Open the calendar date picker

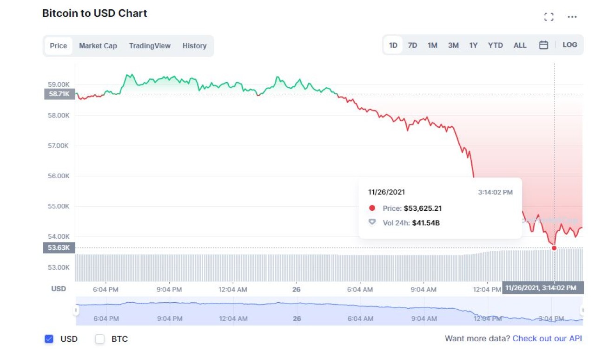(x=543, y=45)
